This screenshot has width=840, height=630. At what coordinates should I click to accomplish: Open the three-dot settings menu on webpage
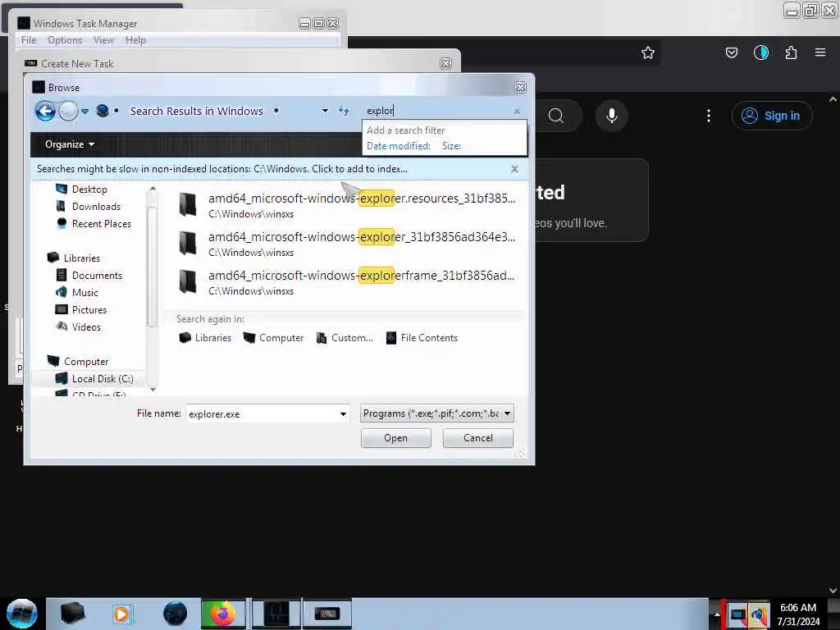pyautogui.click(x=709, y=116)
